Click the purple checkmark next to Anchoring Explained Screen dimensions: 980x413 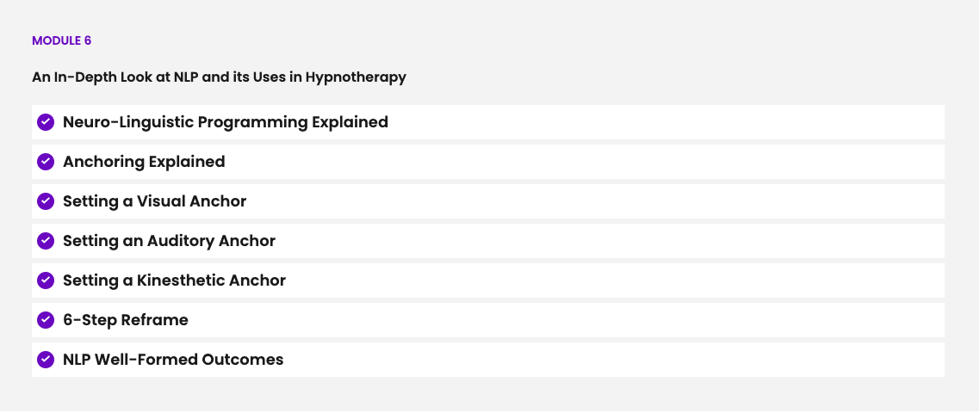click(46, 162)
